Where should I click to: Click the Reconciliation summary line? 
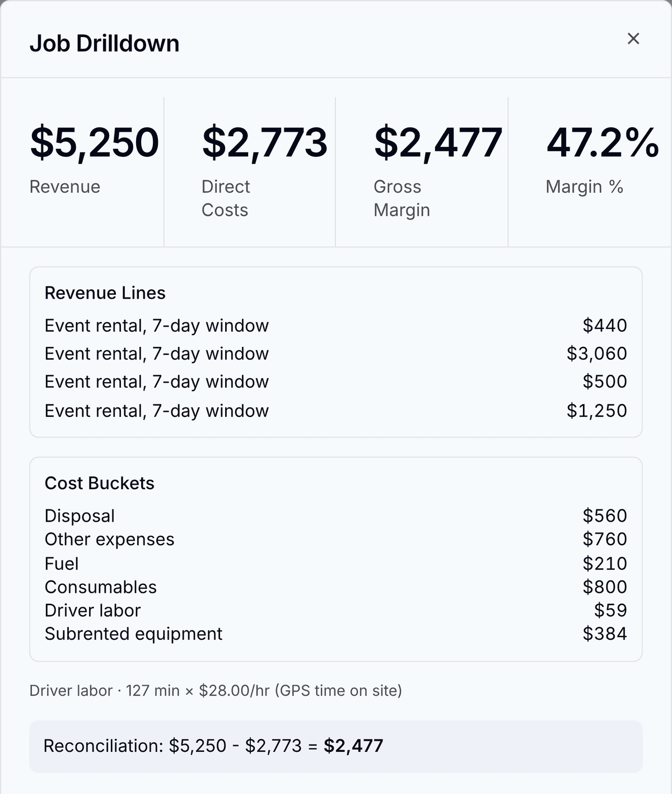tap(336, 746)
